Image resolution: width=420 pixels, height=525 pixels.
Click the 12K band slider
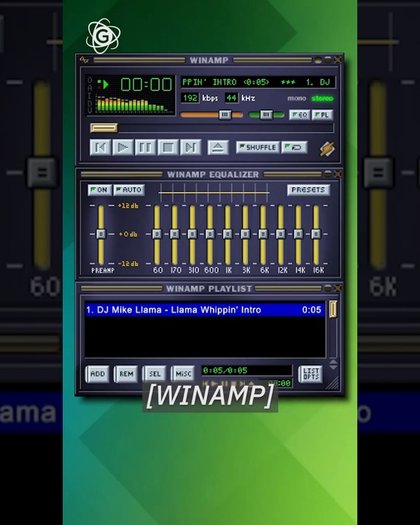coord(281,235)
